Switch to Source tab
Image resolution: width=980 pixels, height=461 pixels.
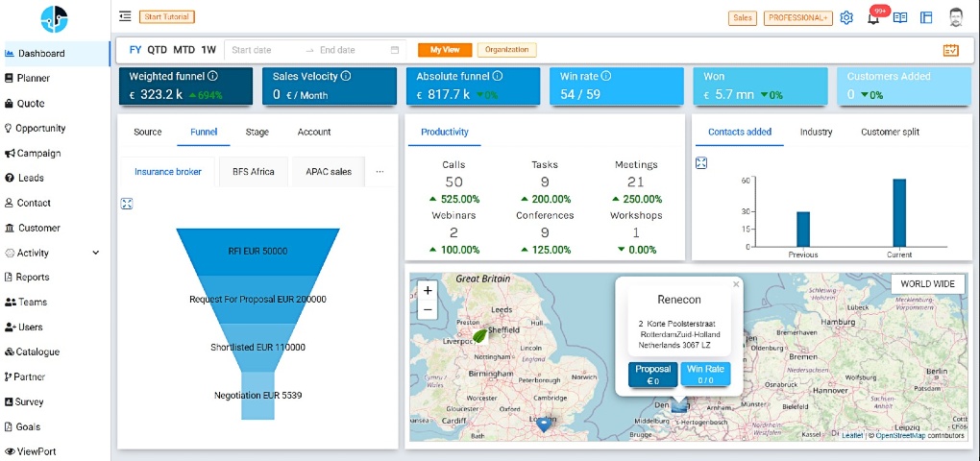pyautogui.click(x=148, y=132)
